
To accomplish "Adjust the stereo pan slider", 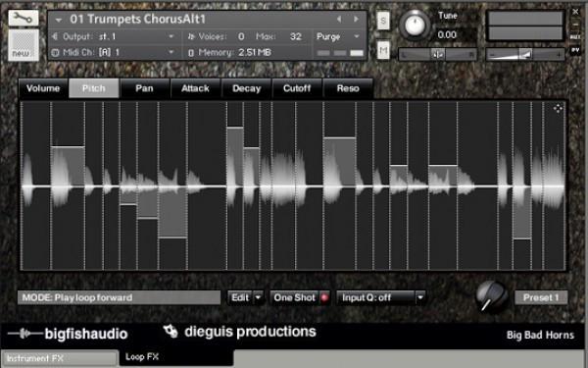I will point(437,54).
